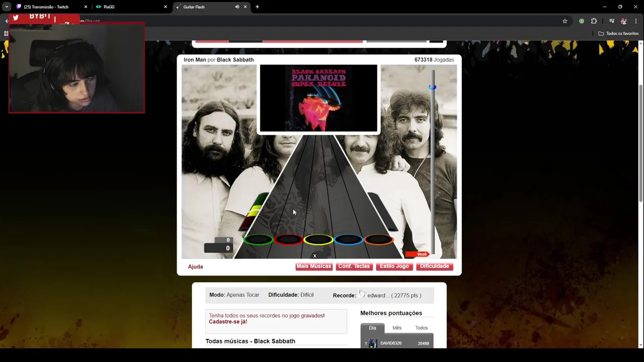Select the Todos scores tab
Viewport: 644px width, 362px height.
tap(421, 328)
